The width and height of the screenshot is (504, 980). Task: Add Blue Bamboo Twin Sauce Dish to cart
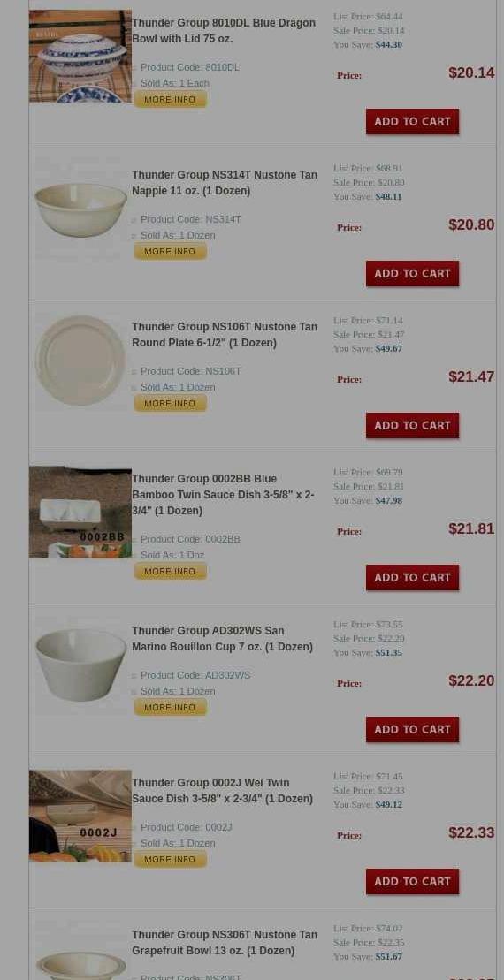click(x=412, y=578)
